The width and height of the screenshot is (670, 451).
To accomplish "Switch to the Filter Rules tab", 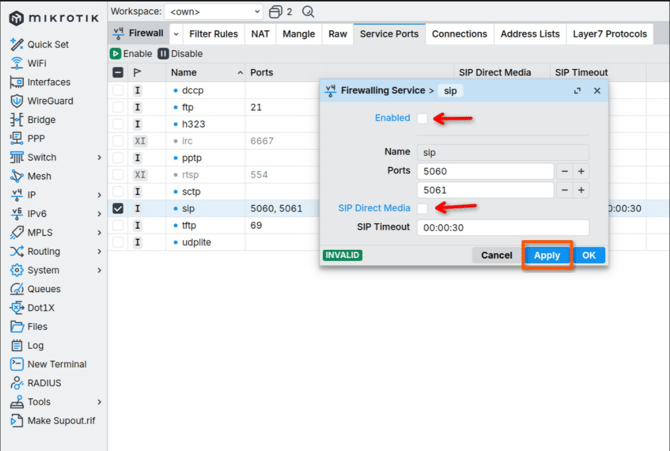I will [x=213, y=34].
